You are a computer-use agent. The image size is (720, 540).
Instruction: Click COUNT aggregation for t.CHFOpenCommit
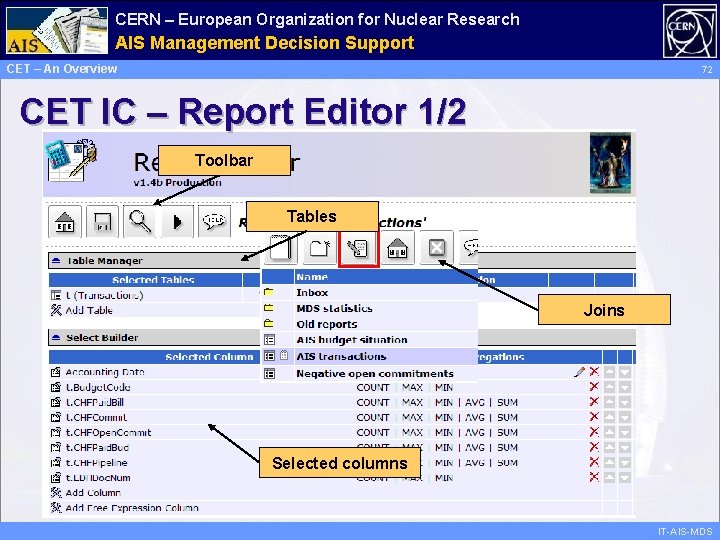click(x=372, y=433)
